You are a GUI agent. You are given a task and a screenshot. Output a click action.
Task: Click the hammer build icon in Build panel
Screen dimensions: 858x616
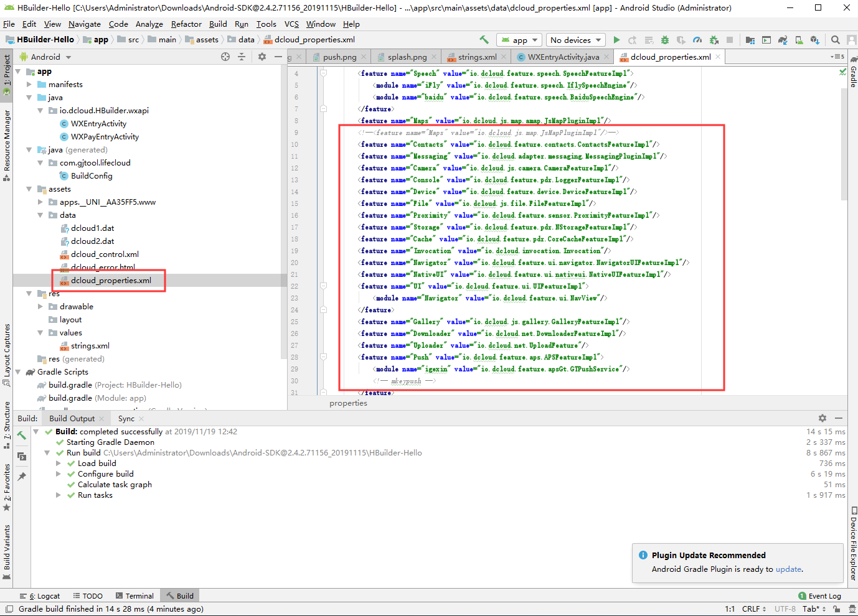click(x=22, y=436)
